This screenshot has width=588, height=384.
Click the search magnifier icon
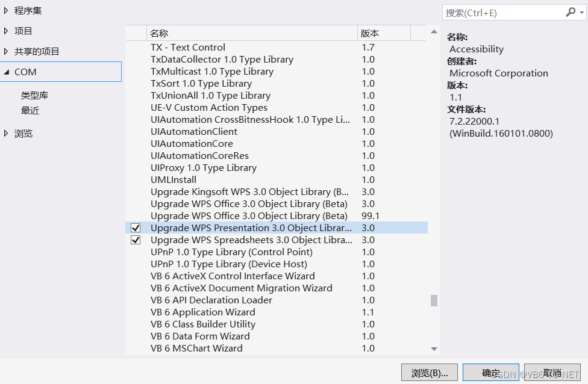(x=571, y=13)
